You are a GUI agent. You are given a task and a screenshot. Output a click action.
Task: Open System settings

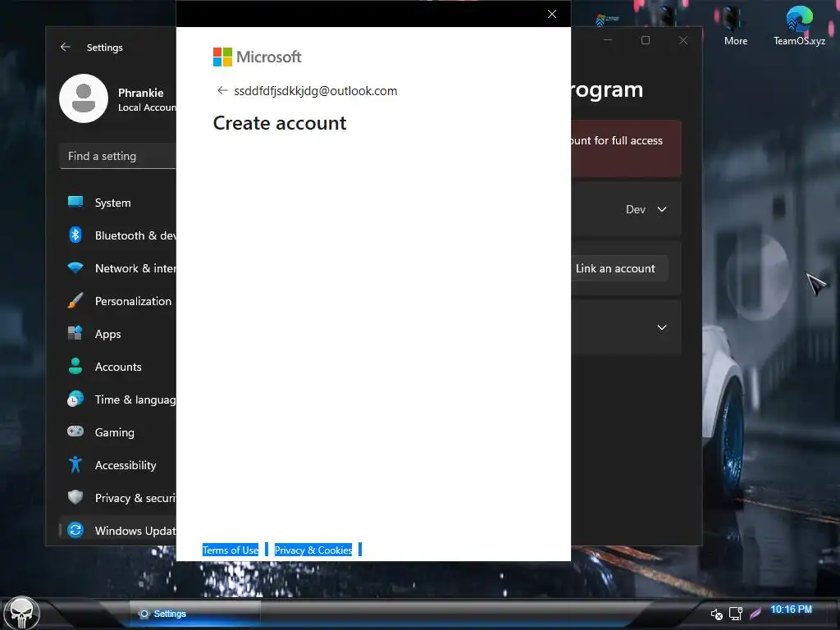tap(118, 203)
